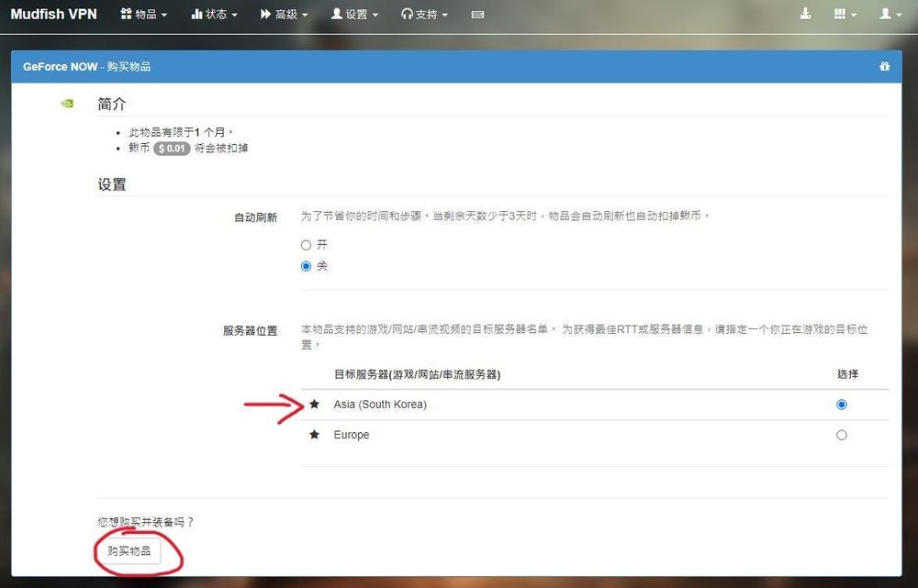918x588 pixels.
Task: Open the 物品 dropdown menu
Action: pos(142,14)
